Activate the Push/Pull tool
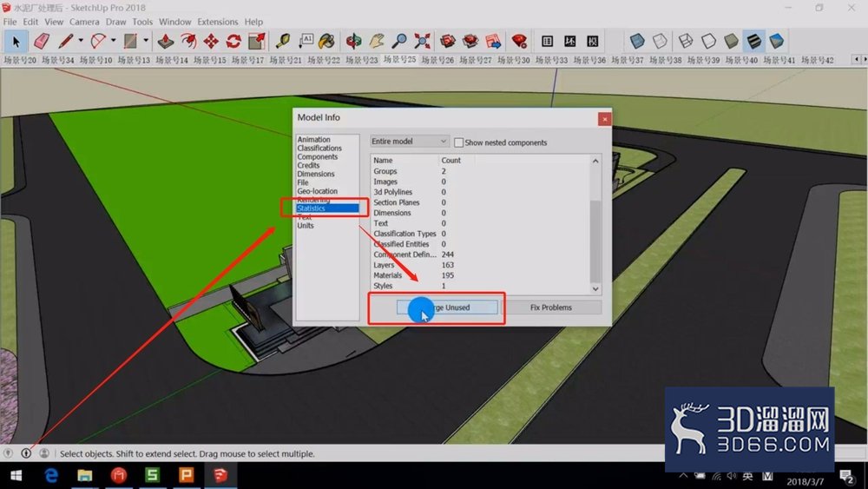Viewport: 868px width, 489px height. 166,41
